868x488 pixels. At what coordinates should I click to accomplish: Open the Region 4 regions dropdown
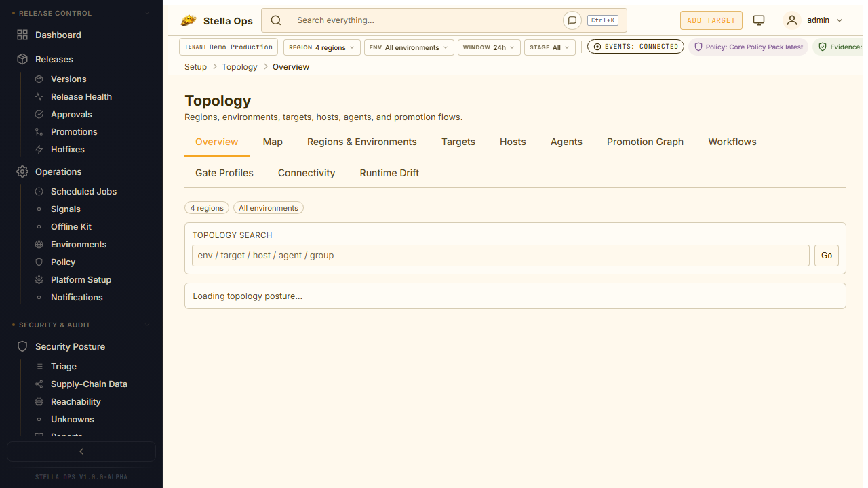[x=321, y=47]
